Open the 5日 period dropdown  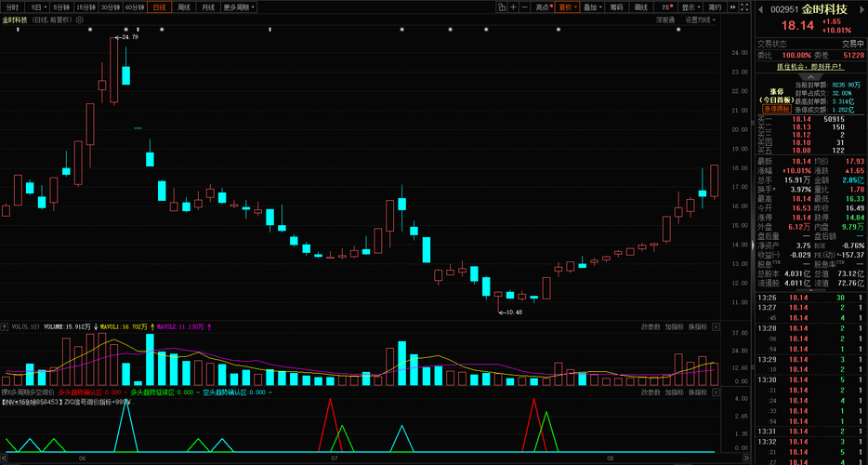38,7
